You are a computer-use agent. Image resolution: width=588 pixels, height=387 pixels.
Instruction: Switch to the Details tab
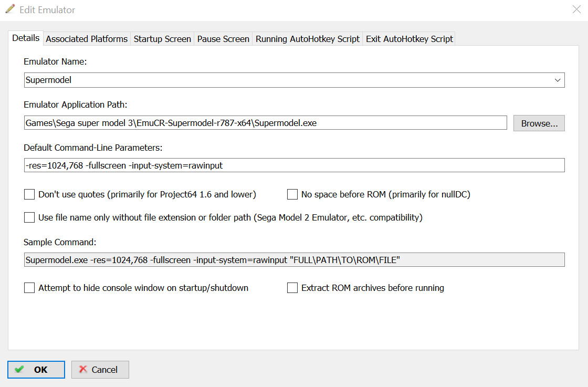tap(26, 38)
